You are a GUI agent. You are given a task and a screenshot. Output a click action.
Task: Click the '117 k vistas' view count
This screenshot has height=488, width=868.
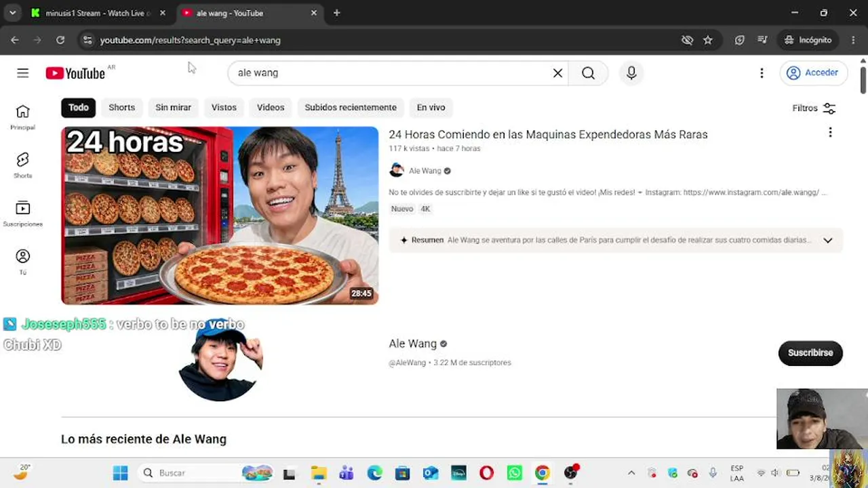coord(409,148)
